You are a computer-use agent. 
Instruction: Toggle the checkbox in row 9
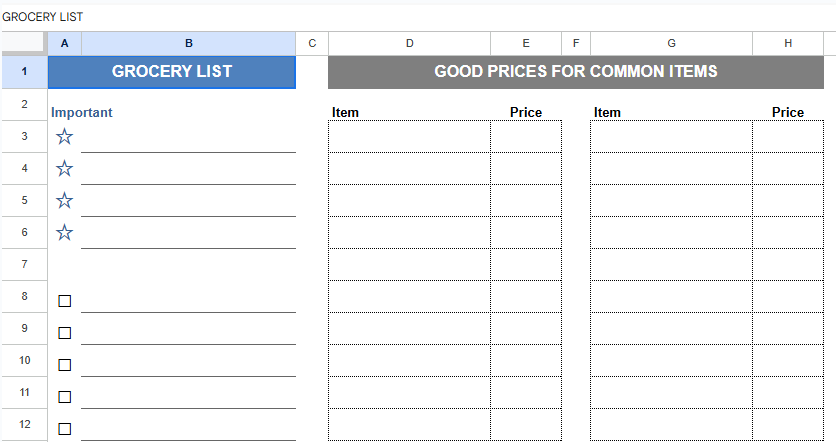[65, 333]
